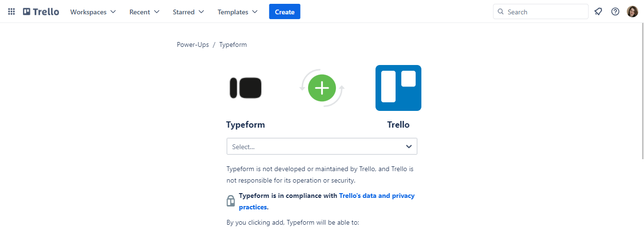Go to the Power-Ups breadcrumb link
This screenshot has width=644, height=239.
(x=193, y=45)
